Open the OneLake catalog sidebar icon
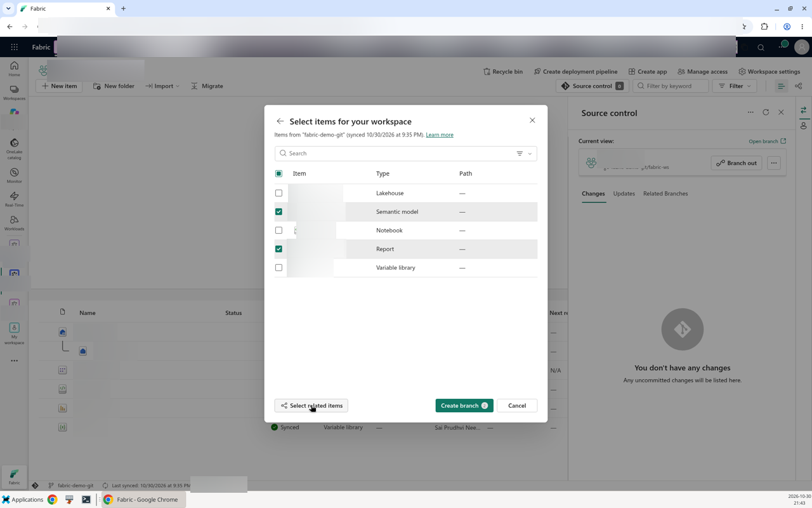812x508 pixels. [14, 149]
